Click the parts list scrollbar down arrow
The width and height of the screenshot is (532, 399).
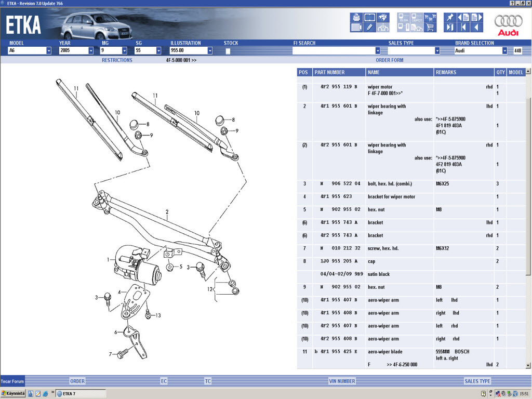[528, 365]
